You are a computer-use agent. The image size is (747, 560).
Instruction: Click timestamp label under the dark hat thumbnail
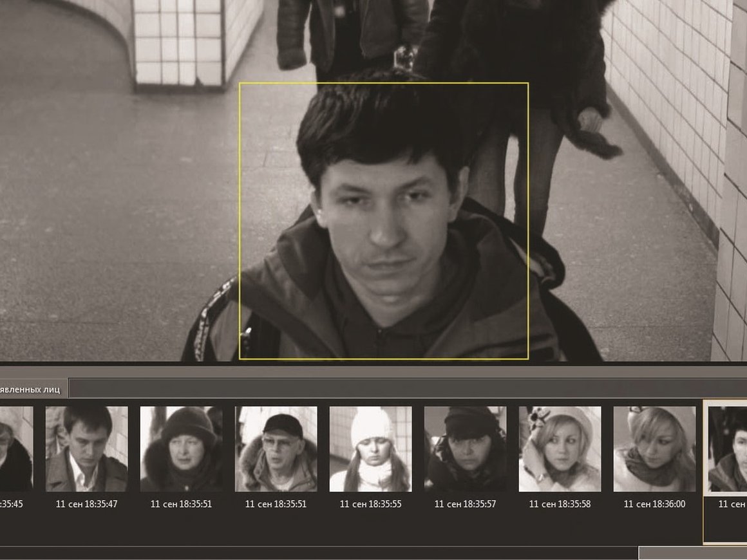coord(181,504)
